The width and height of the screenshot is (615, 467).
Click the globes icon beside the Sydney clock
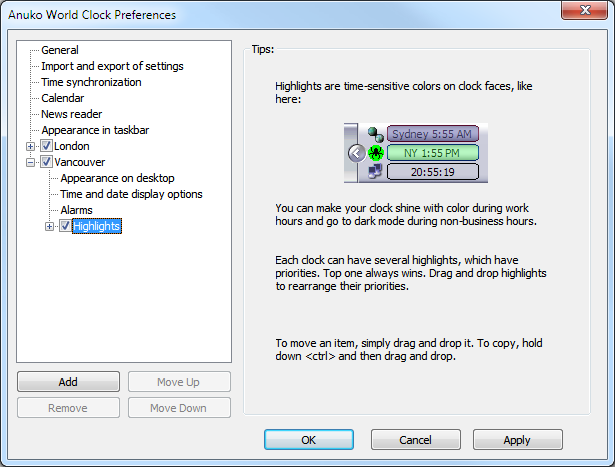point(376,134)
